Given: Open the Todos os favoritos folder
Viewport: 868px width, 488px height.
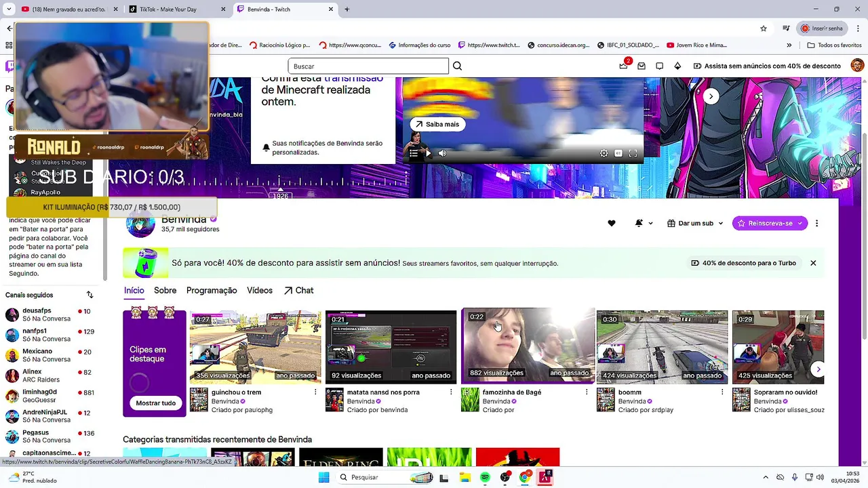Looking at the screenshot, I should 834,45.
